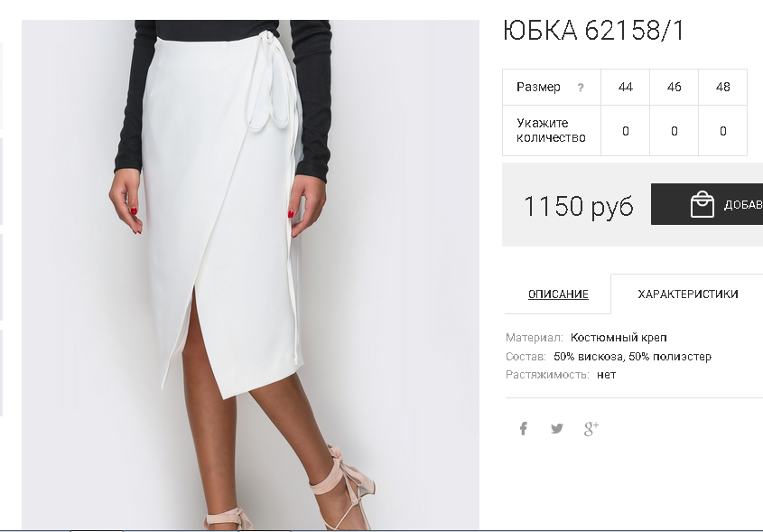The width and height of the screenshot is (763, 532).
Task: Click the white skirt product photo
Action: click(250, 275)
